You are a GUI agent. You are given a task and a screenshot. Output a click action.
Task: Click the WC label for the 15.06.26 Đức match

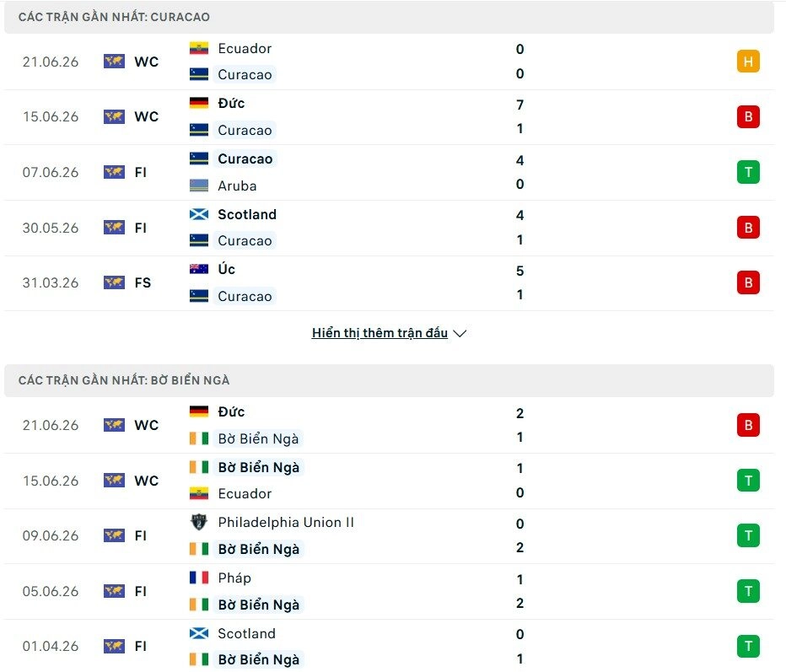(x=147, y=116)
